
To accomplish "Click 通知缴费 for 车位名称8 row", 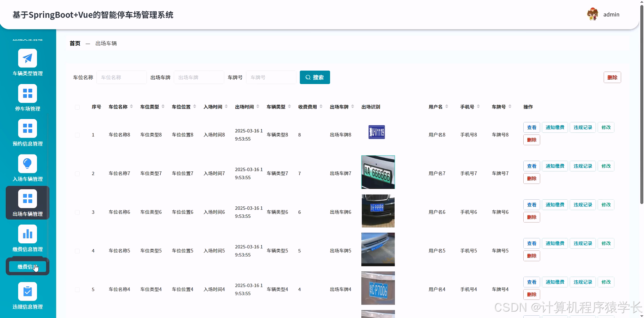I will coord(555,127).
